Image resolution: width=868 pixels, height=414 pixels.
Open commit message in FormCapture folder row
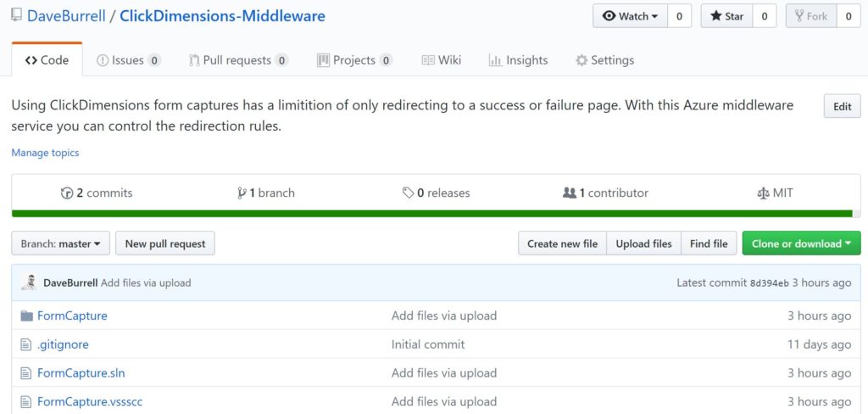(444, 316)
